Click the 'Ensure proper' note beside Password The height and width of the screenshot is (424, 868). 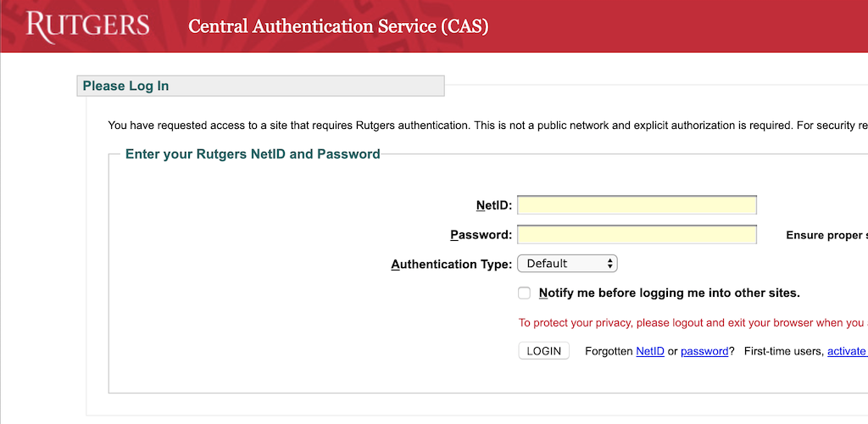click(x=826, y=236)
